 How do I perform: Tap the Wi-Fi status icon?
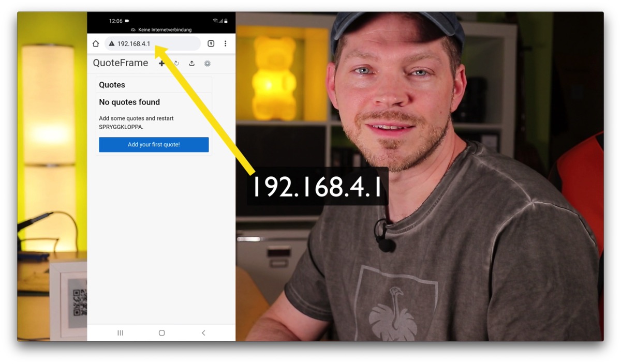tap(215, 21)
